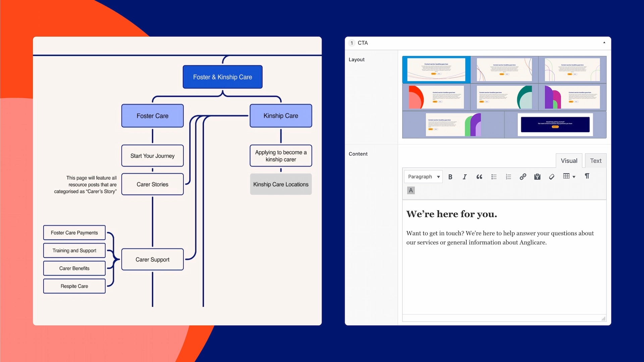The height and width of the screenshot is (362, 644).
Task: Choose the layout with teal arch on right
Action: 504,97
